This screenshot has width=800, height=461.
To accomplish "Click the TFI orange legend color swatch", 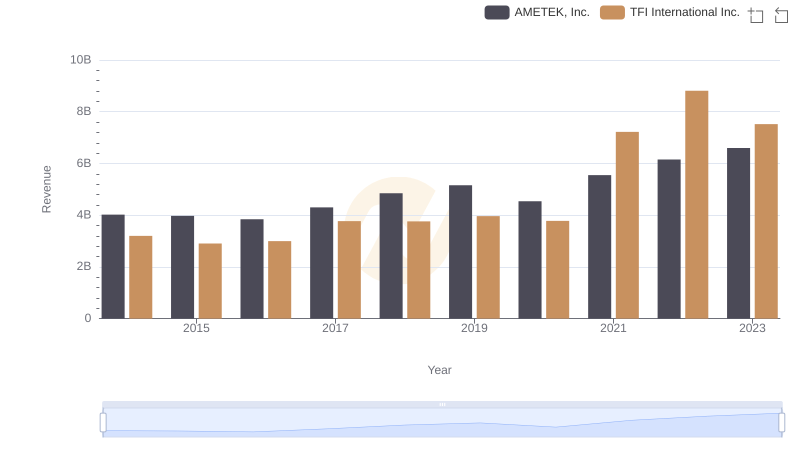I will (x=612, y=12).
